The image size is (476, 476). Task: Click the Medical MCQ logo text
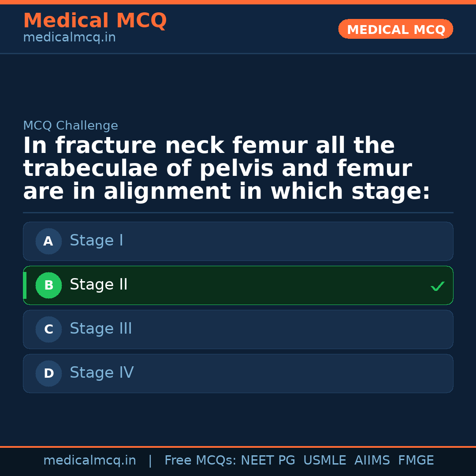pos(95,20)
